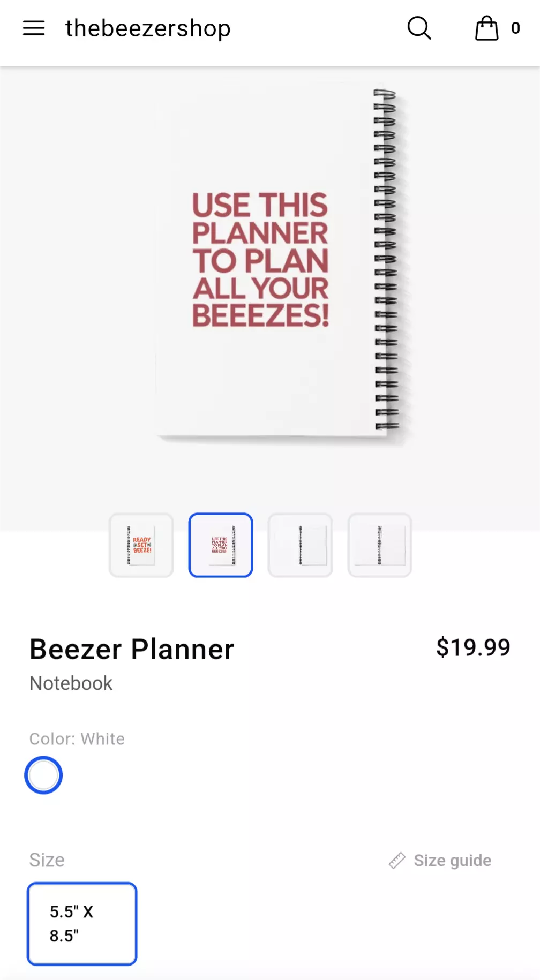
Task: Select the White color swatch
Action: click(x=43, y=775)
